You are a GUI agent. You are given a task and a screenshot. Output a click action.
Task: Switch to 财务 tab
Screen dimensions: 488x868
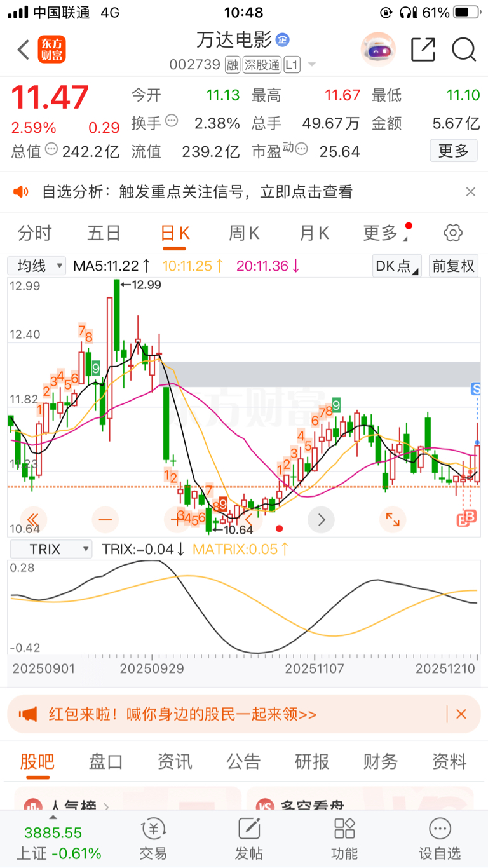(381, 761)
